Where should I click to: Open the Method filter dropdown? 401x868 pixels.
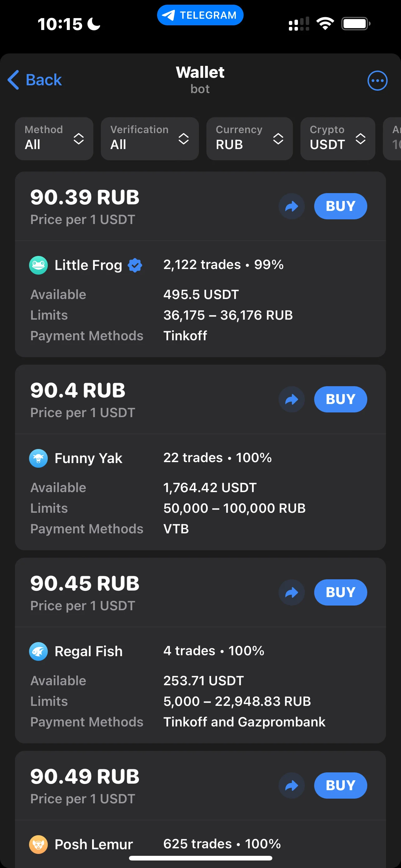[x=54, y=138]
